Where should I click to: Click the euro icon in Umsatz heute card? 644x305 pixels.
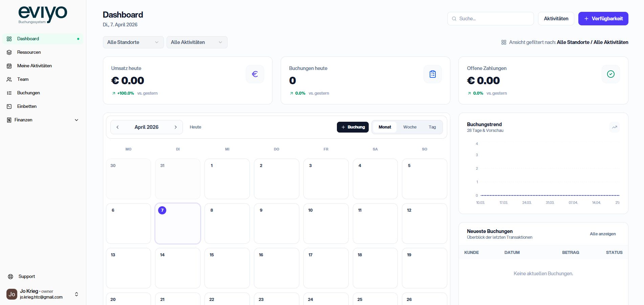pyautogui.click(x=255, y=74)
